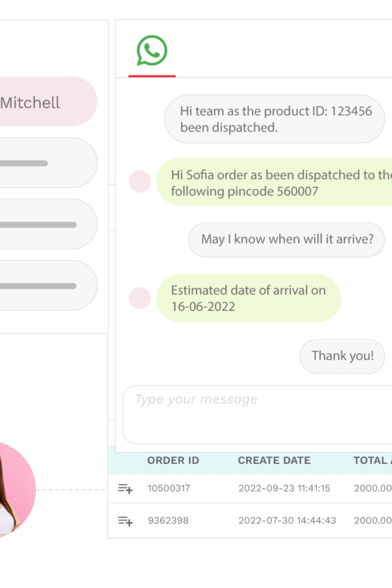Click the estimated arrival 16-06-2022 bubble
The height and width of the screenshot is (588, 392).
click(x=249, y=298)
